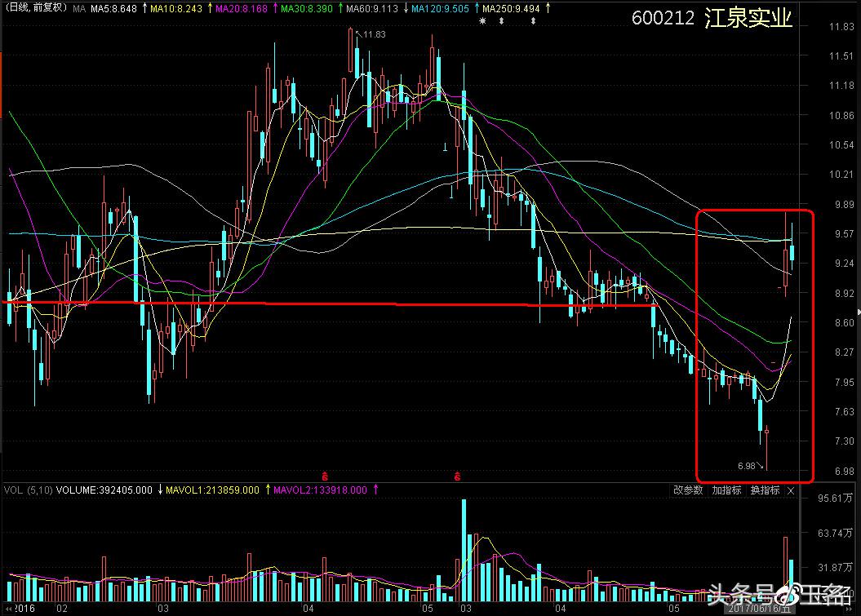Click the red S marker below April

coord(324,475)
